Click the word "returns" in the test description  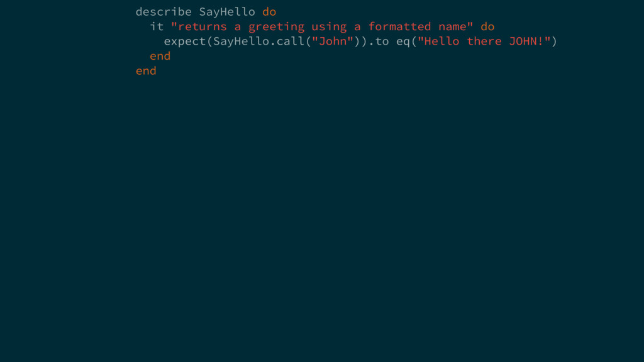(x=203, y=26)
